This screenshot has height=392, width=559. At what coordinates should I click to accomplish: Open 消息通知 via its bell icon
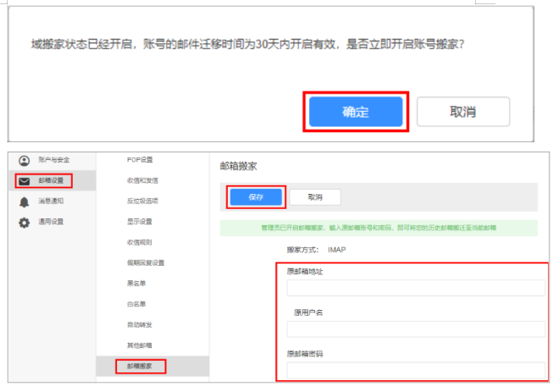(25, 202)
